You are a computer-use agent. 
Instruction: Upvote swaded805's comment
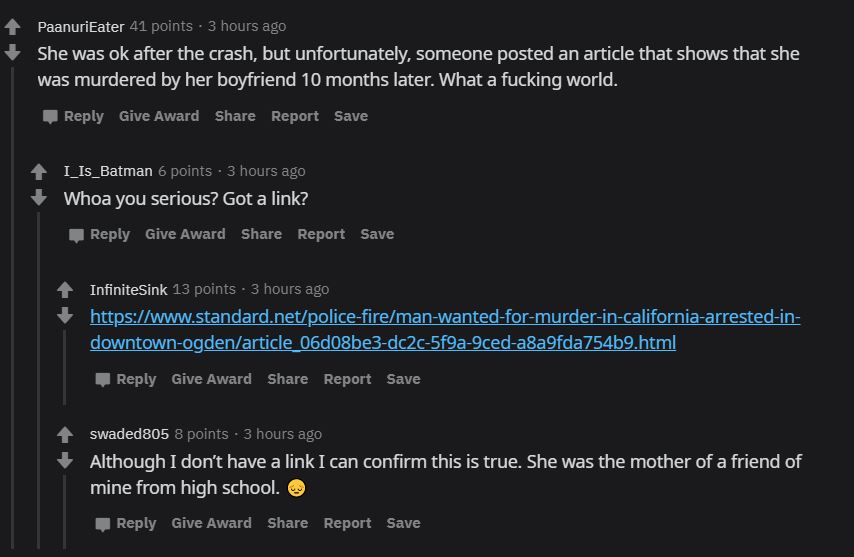pos(65,434)
